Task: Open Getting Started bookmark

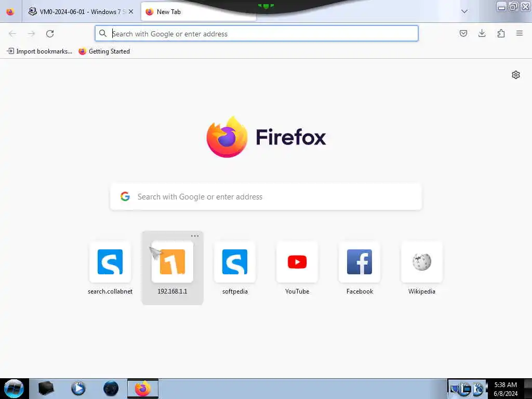Action: tap(104, 51)
